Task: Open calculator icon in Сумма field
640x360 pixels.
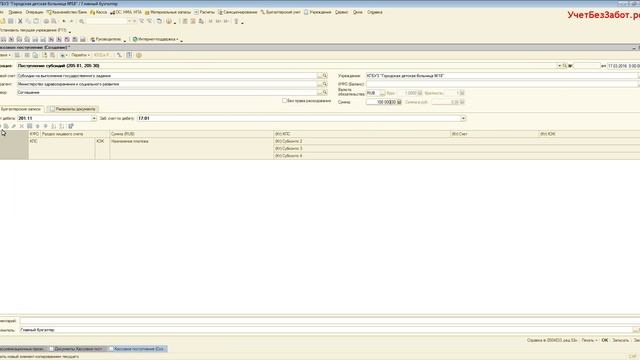Action: coord(399,102)
